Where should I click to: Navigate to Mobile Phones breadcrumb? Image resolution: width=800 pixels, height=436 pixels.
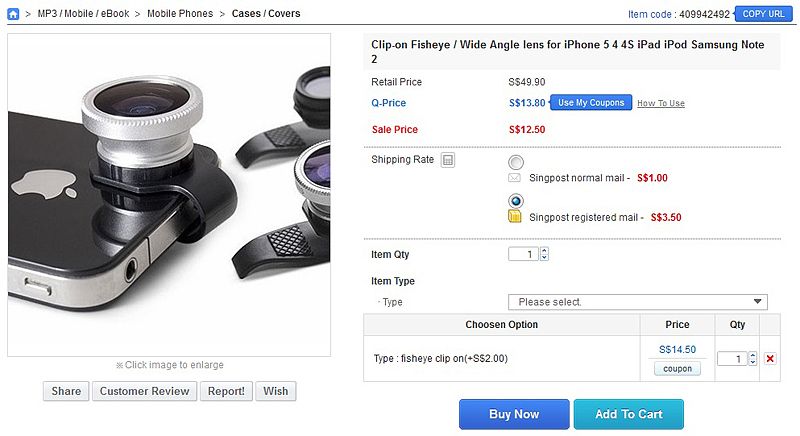click(x=182, y=14)
